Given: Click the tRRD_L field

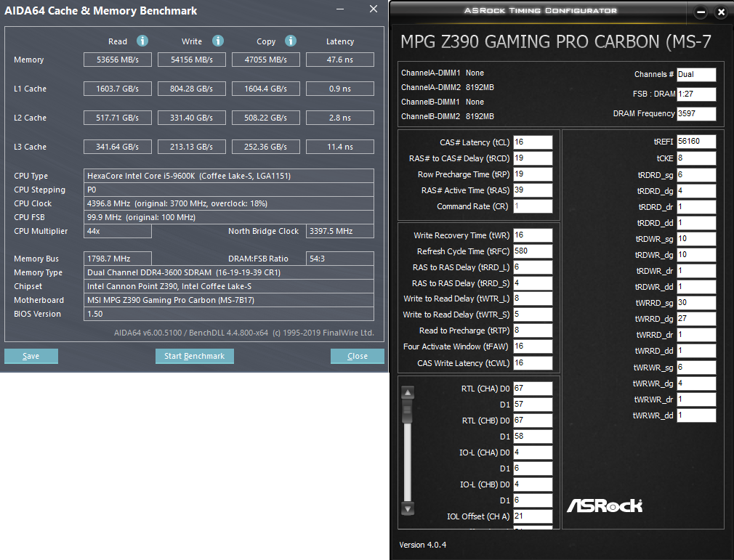Looking at the screenshot, I should 533,267.
